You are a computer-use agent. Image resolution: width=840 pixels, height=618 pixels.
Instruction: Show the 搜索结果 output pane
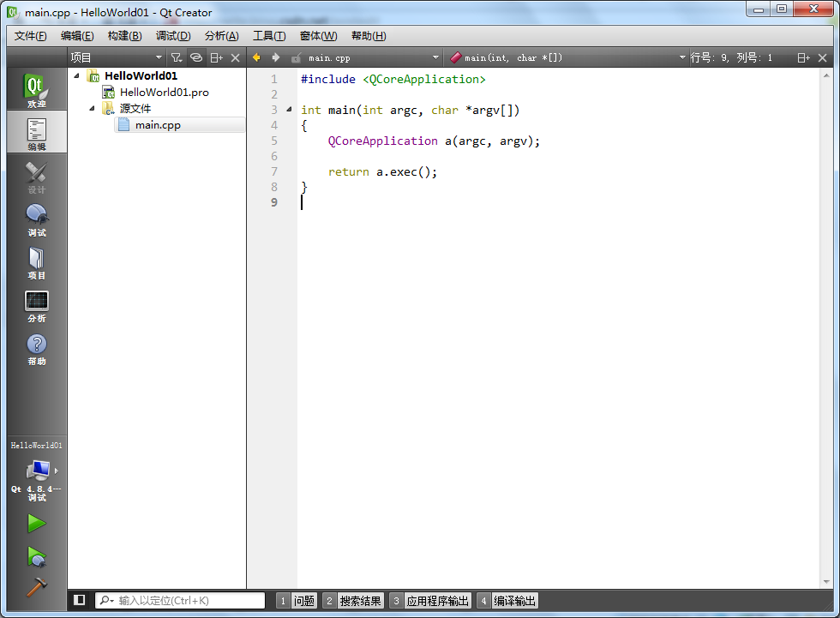click(x=353, y=601)
